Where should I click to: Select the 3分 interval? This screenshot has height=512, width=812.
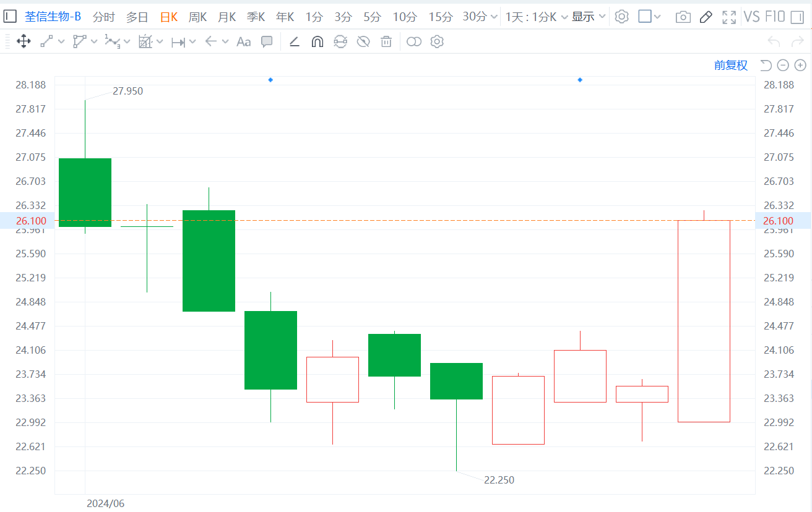pos(343,17)
